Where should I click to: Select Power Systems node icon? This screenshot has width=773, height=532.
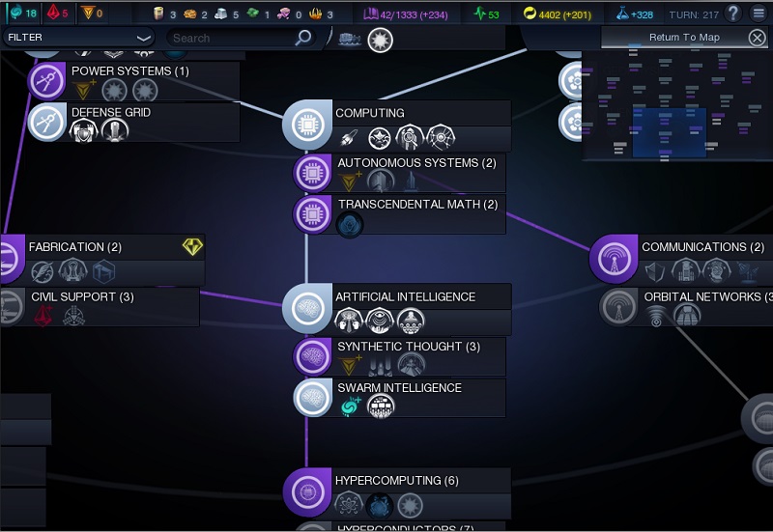pyautogui.click(x=46, y=81)
